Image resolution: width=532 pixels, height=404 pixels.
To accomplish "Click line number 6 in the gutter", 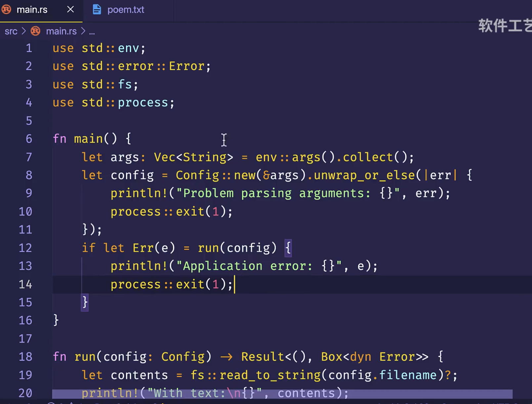I will pyautogui.click(x=29, y=139).
